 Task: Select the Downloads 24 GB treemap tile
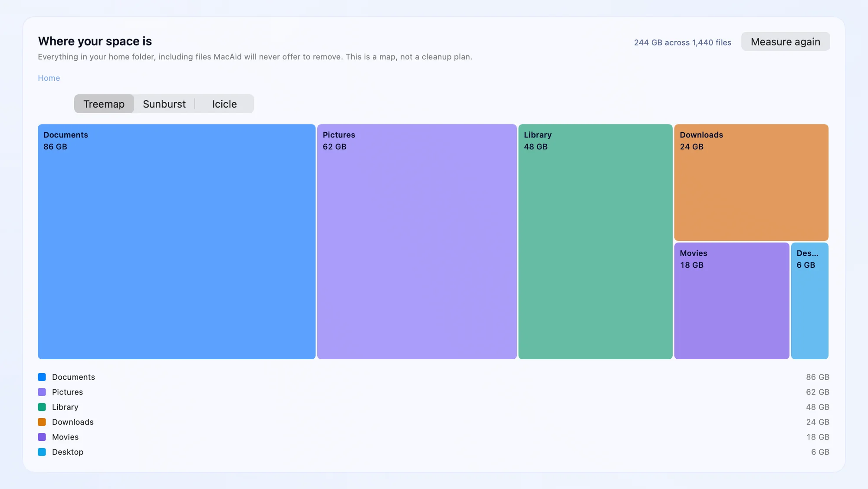(x=751, y=183)
